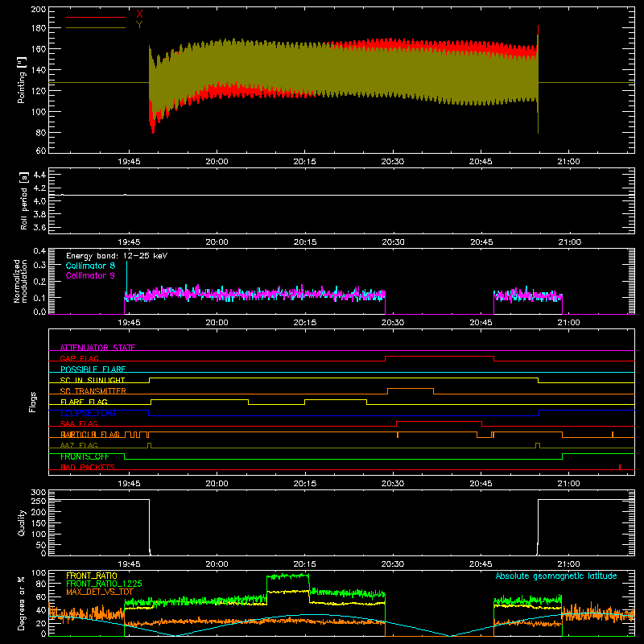Click 20:15 time label under Pointing plot
Screen dimensions: 644x644
[x=305, y=162]
